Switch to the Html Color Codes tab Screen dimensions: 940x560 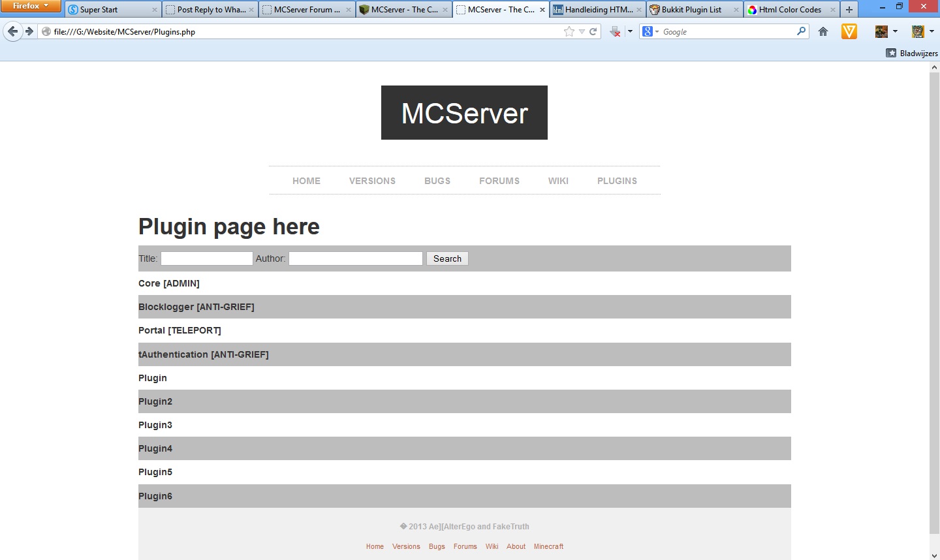click(x=789, y=10)
